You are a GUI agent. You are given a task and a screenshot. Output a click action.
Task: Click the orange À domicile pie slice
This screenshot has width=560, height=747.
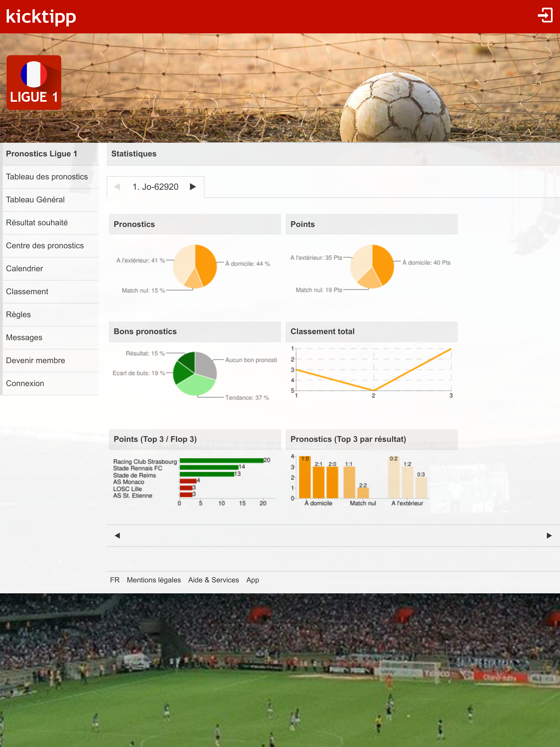[207, 263]
